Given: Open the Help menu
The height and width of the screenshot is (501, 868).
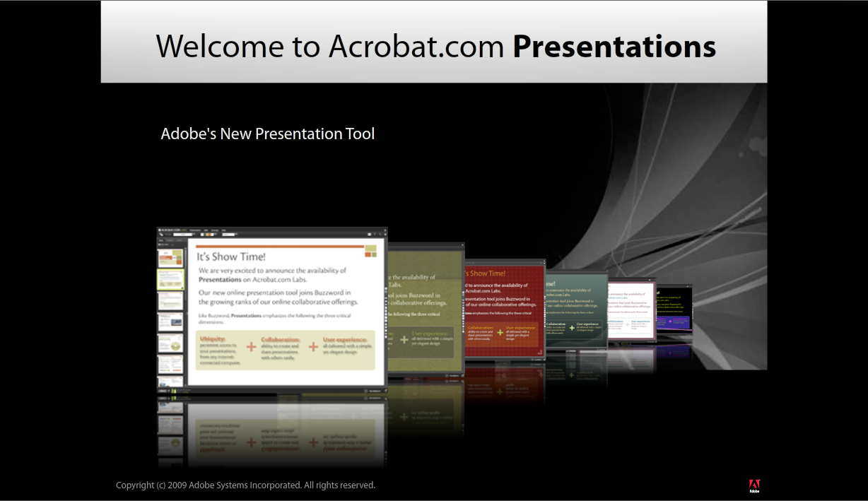Looking at the screenshot, I should pos(224,230).
